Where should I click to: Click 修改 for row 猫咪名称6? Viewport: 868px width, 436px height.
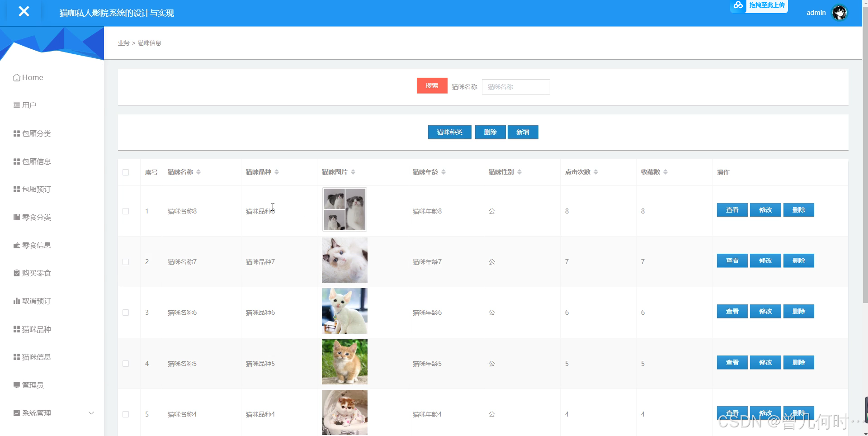click(765, 311)
